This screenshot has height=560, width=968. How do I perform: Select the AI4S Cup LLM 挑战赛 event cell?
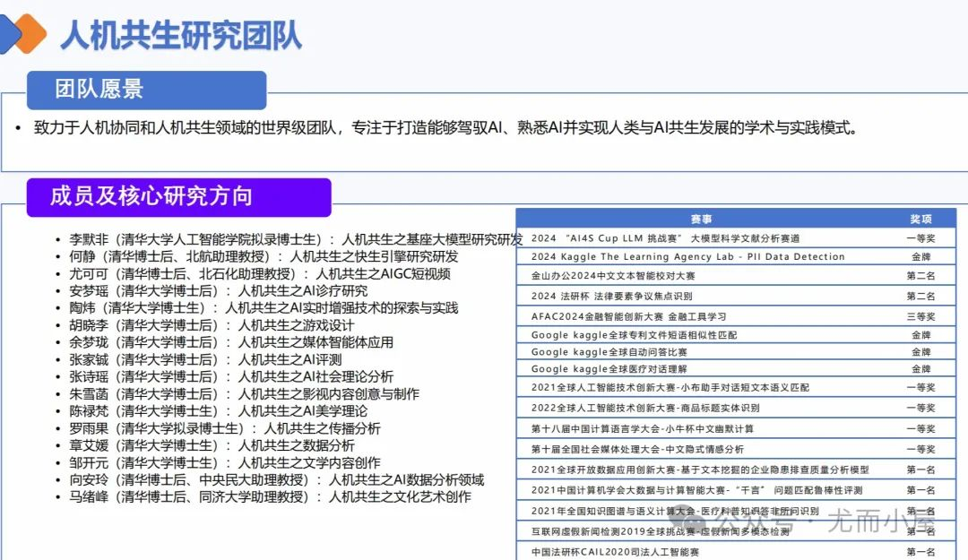coord(665,238)
